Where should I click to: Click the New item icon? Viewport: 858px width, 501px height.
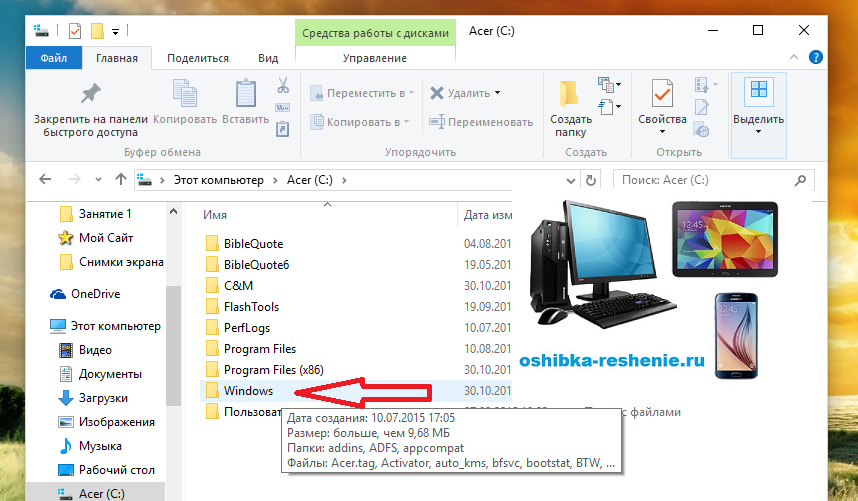point(606,84)
